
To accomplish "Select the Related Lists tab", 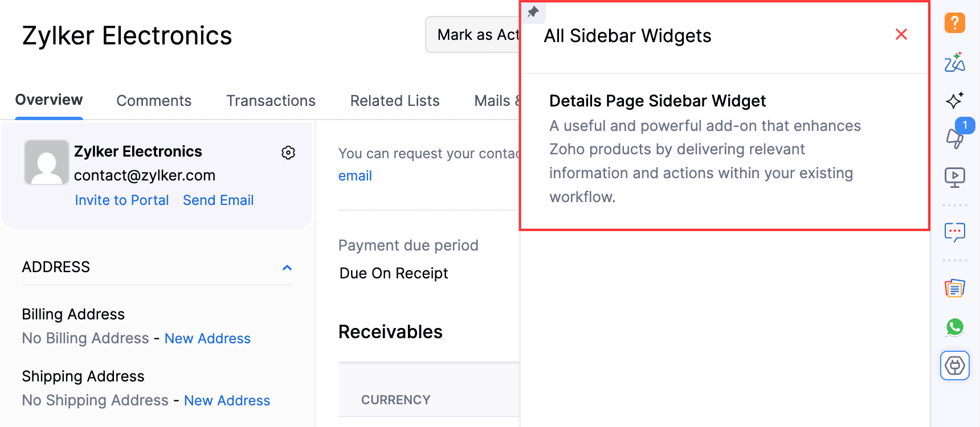I will (395, 100).
